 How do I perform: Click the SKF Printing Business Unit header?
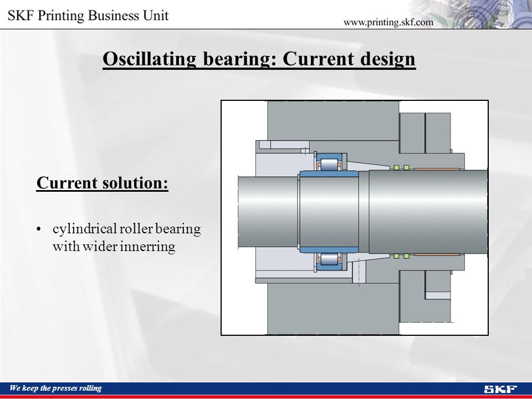tap(88, 16)
